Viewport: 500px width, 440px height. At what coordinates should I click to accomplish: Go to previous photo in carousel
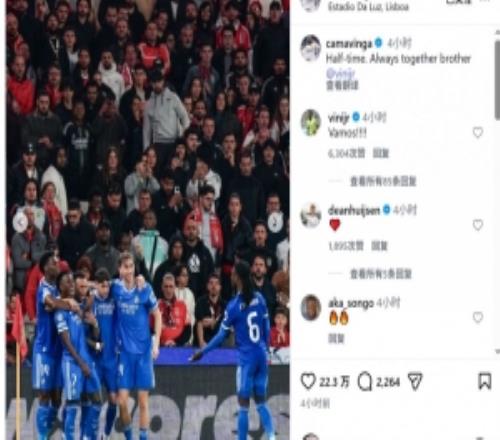coord(20,222)
